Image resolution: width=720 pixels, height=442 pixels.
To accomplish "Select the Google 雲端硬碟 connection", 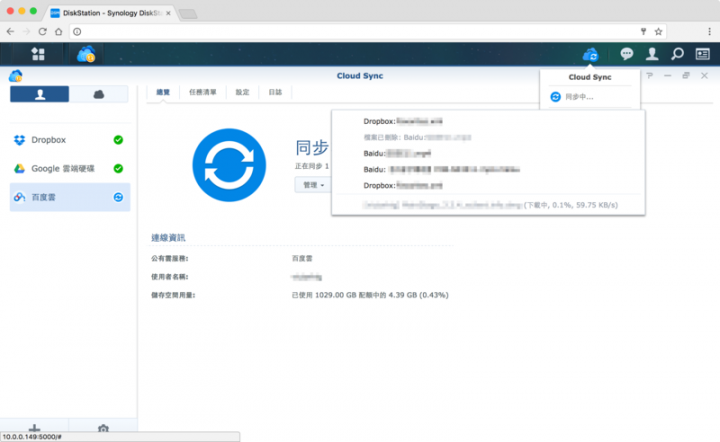I will [x=70, y=168].
